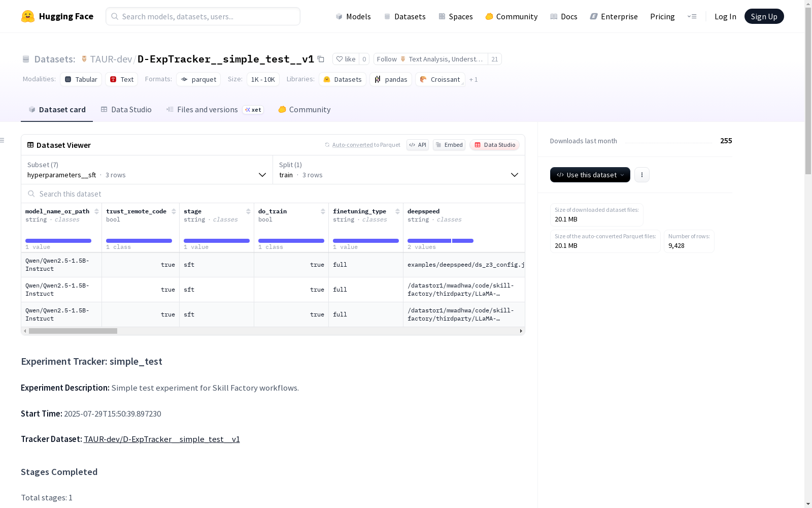This screenshot has height=508, width=812.
Task: Click the Sign Up button
Action: click(764, 16)
